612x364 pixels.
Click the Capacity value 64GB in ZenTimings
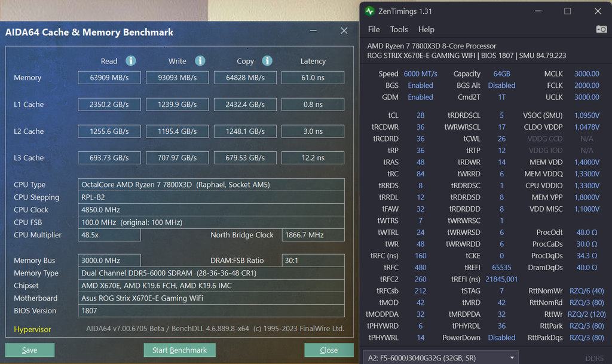pyautogui.click(x=501, y=74)
